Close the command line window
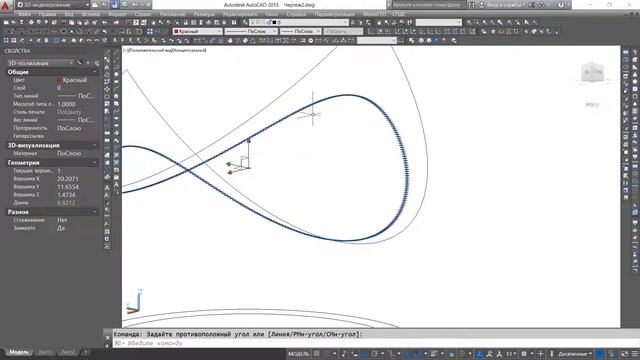Image resolution: width=640 pixels, height=360 pixels. [x=107, y=338]
